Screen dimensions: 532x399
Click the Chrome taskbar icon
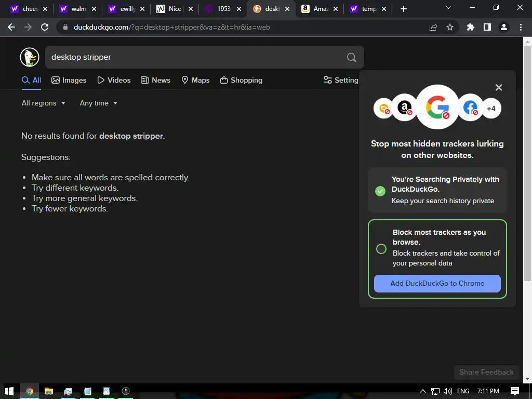coord(30,391)
